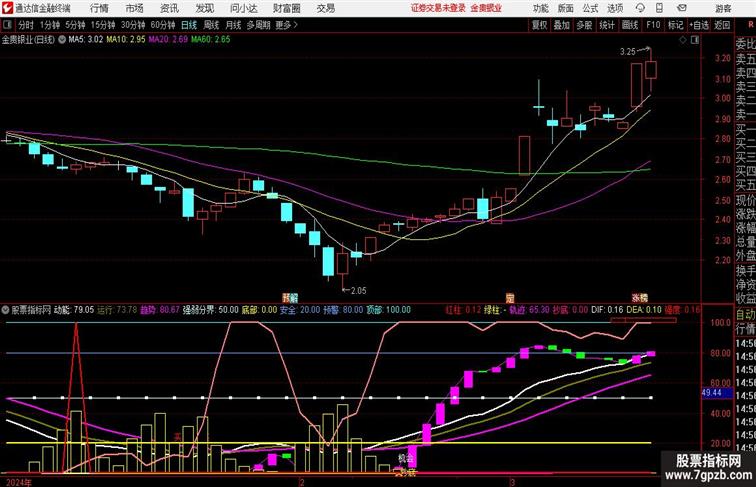Click the 返回 back button
This screenshot has width=756, height=487.
722,25
